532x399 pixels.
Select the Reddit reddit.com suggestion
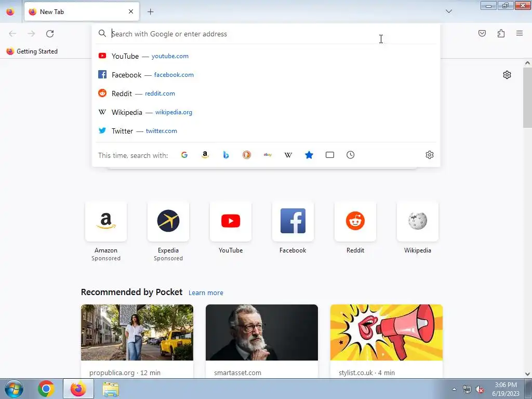(266, 94)
